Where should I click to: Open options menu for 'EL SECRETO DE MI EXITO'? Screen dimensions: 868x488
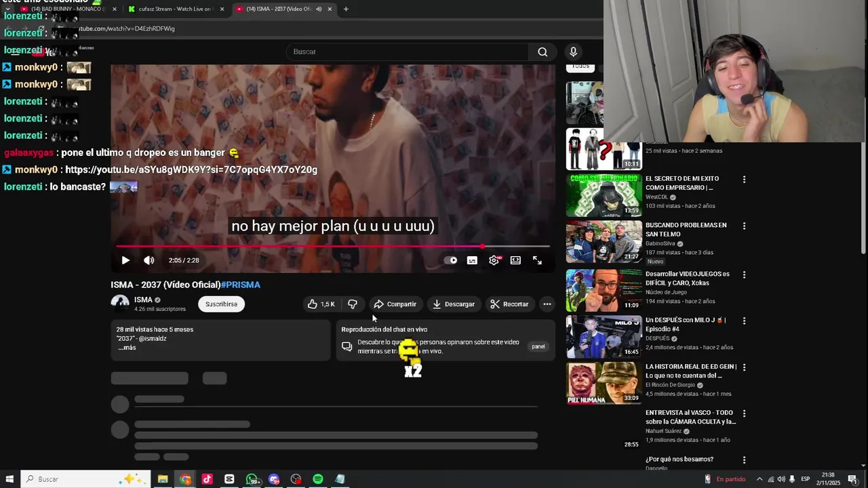744,180
